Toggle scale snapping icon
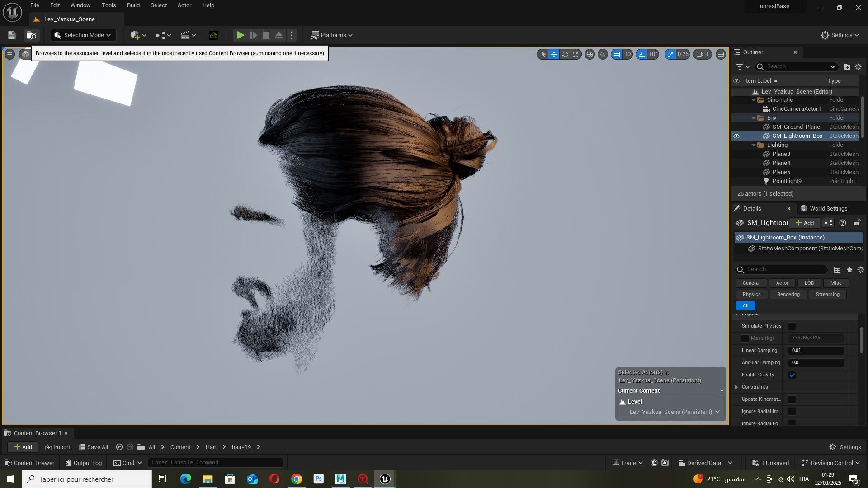Image resolution: width=868 pixels, height=488 pixels. point(671,54)
